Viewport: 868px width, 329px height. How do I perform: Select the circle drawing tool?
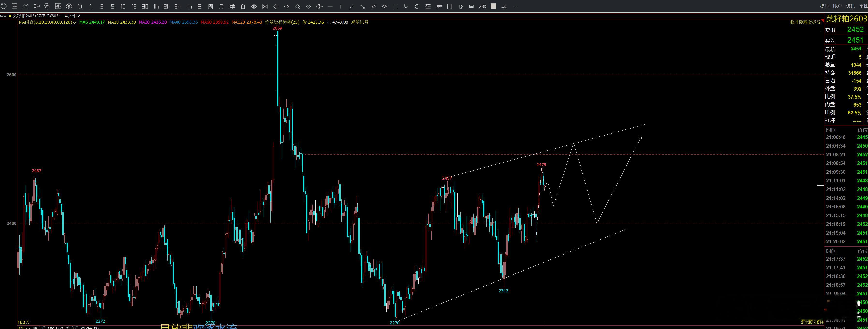(x=417, y=6)
